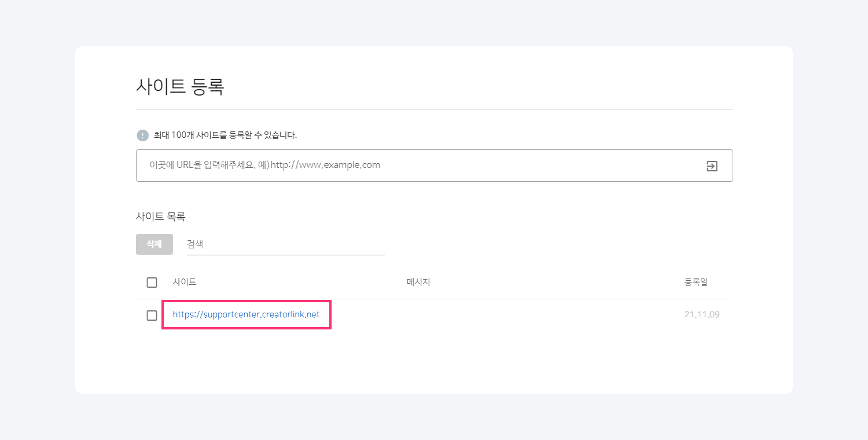This screenshot has height=440, width=868.
Task: Click the 사이트 column header
Action: [185, 282]
